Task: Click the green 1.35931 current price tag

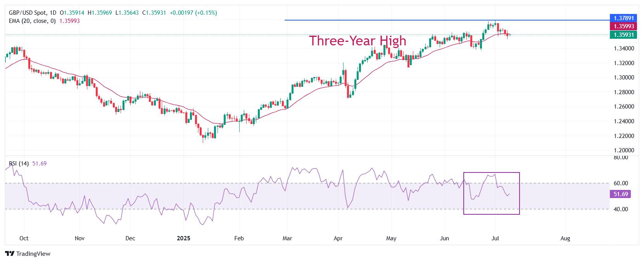Action: click(x=623, y=35)
